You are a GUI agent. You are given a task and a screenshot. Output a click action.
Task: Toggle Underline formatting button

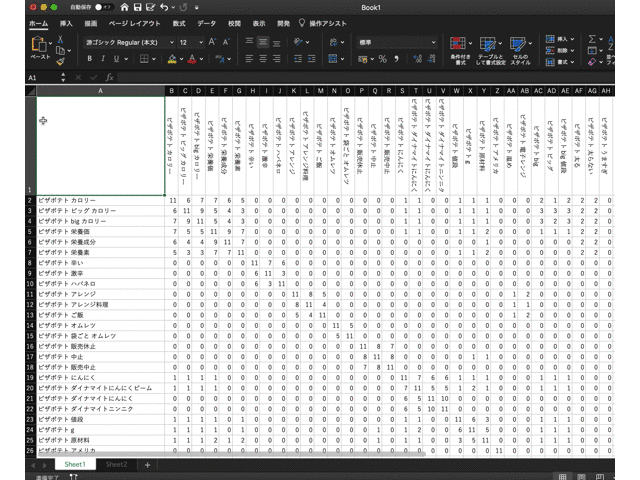[118, 59]
